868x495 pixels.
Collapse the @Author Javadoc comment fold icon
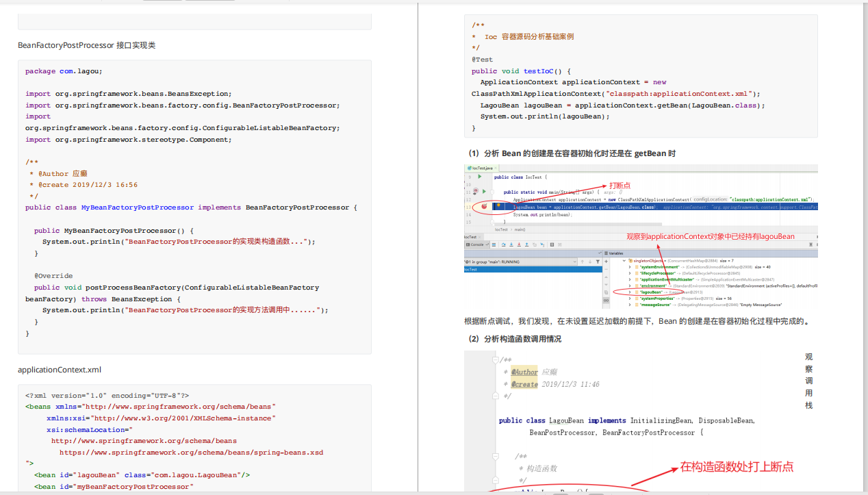click(495, 359)
